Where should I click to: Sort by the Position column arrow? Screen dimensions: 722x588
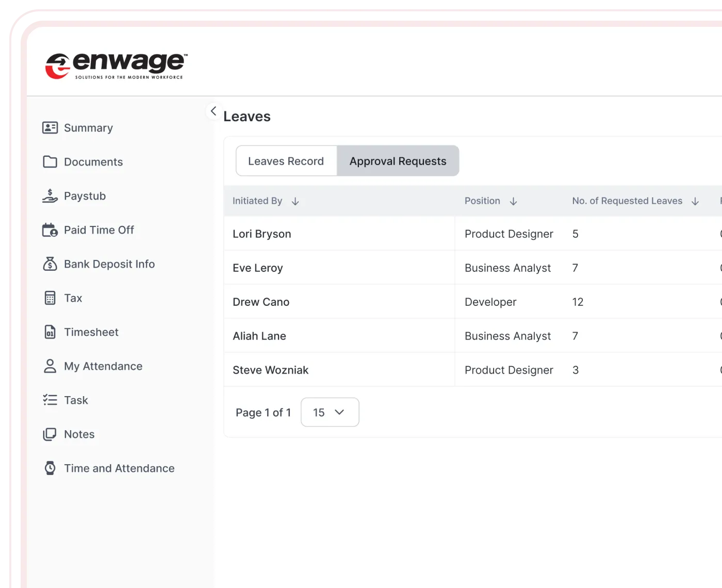point(513,201)
